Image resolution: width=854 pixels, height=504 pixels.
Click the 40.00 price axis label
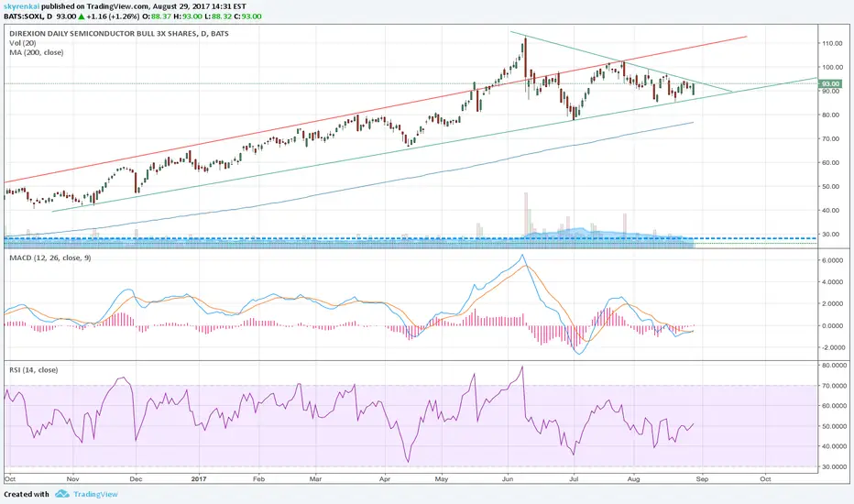(x=830, y=211)
